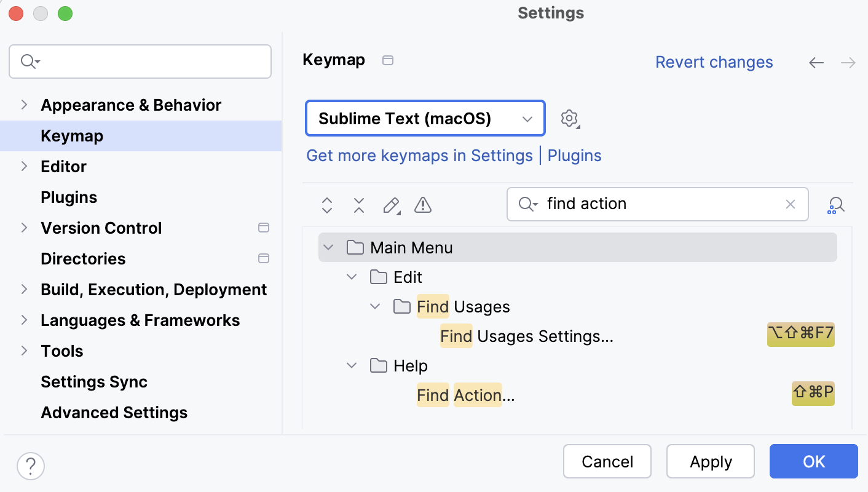Collapse the Help tree node
The width and height of the screenshot is (868, 492).
[352, 365]
